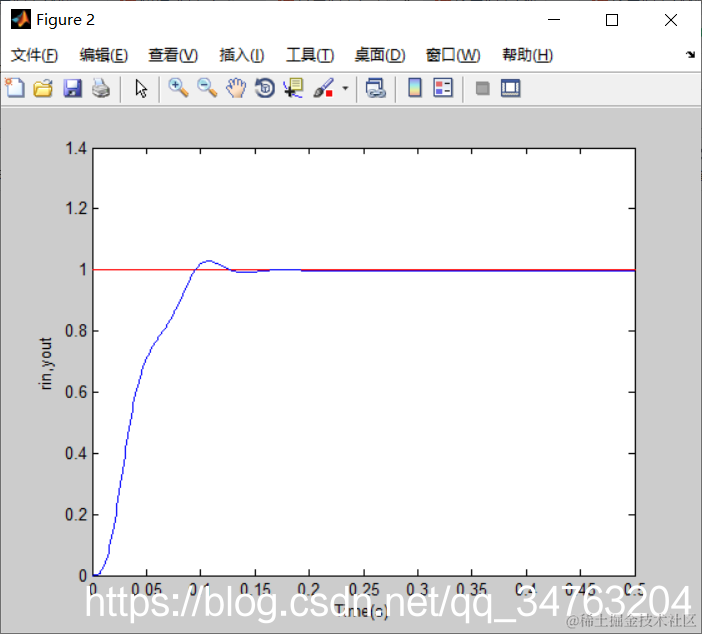702x634 pixels.
Task: Open the 窗口(W) menu
Action: tap(453, 55)
